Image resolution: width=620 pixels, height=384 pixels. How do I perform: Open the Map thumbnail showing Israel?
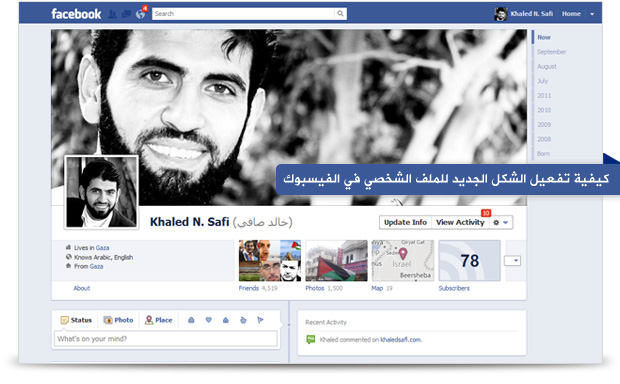click(403, 261)
